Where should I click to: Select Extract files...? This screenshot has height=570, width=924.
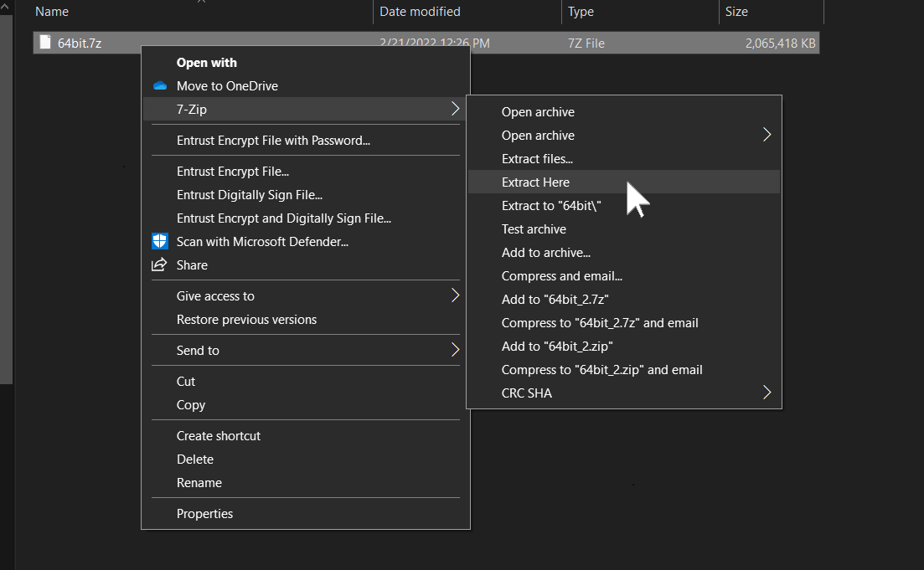tap(623, 158)
